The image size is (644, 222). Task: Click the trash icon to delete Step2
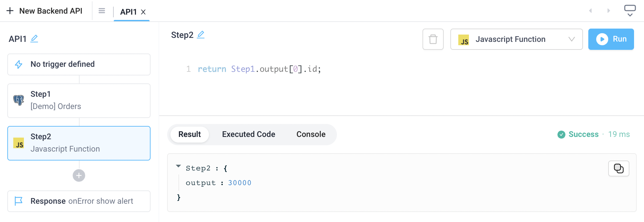[433, 39]
